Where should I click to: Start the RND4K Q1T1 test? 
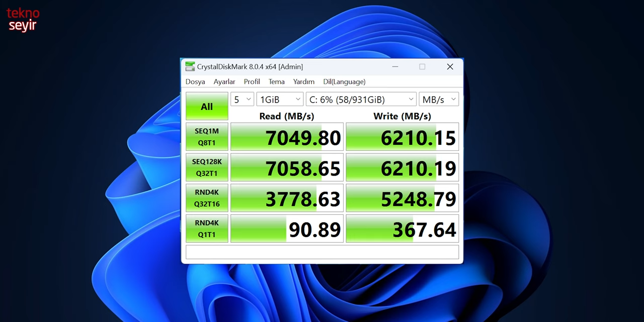207,228
